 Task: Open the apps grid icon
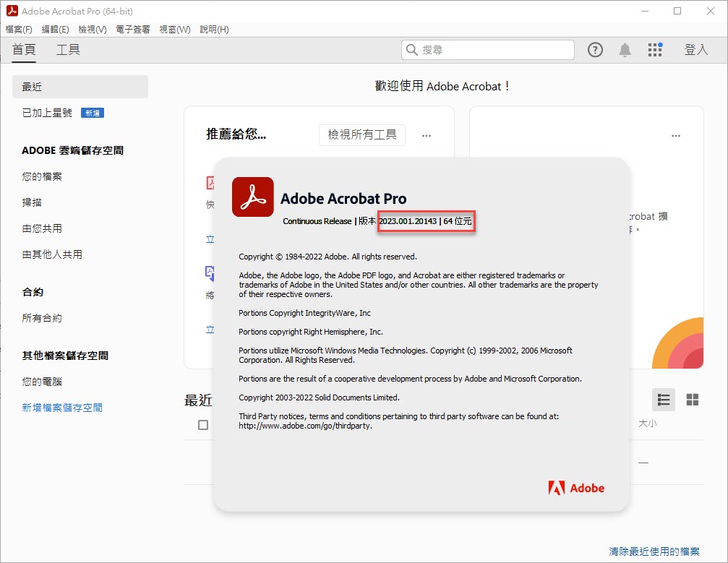tap(655, 50)
